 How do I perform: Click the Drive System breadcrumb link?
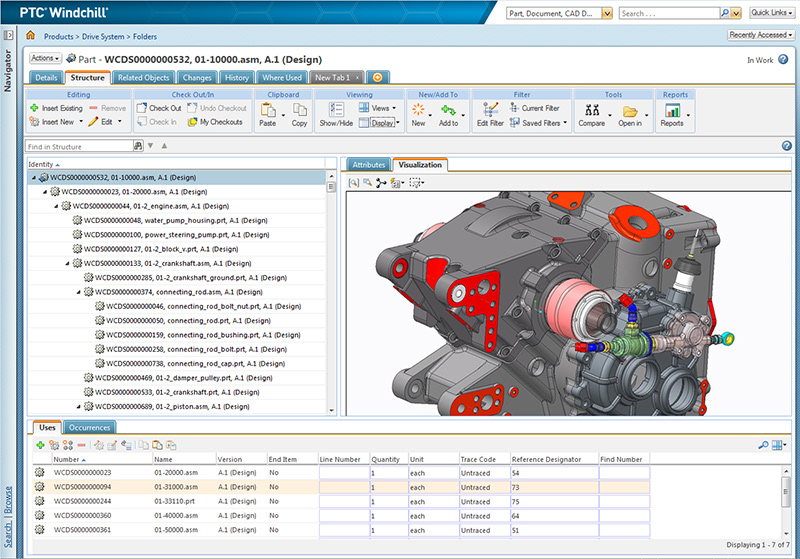coord(103,37)
